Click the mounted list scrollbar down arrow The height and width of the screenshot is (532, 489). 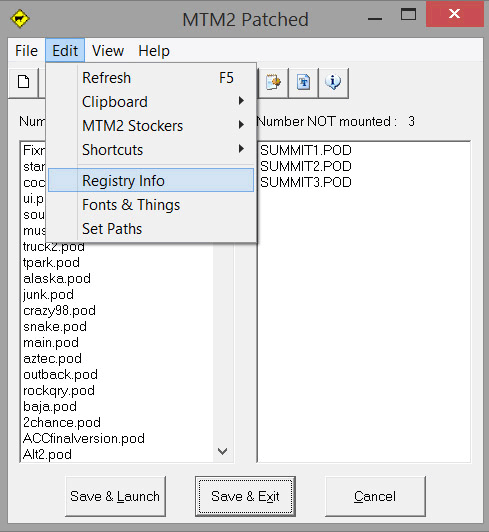tap(223, 451)
